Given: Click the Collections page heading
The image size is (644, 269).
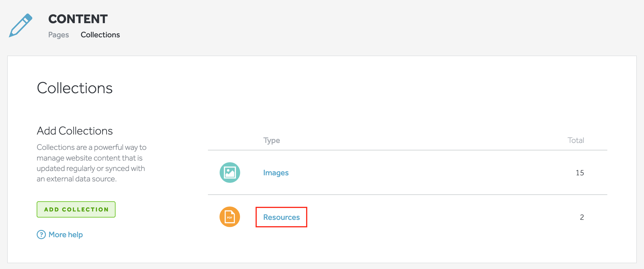Looking at the screenshot, I should pos(75,88).
